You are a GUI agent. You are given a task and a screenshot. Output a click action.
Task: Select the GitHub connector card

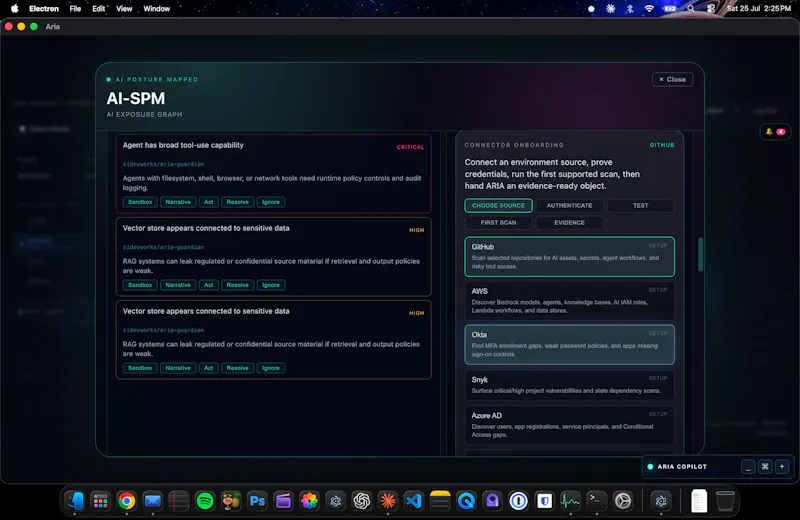pos(569,257)
